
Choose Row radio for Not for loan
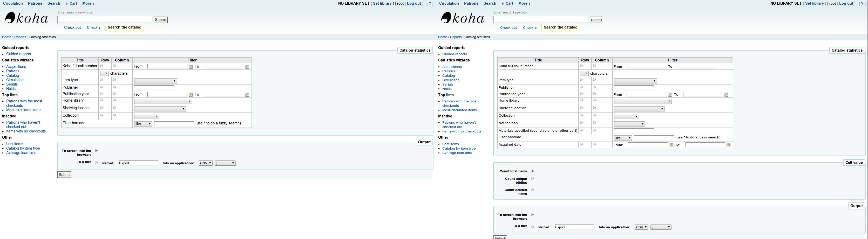pyautogui.click(x=581, y=123)
